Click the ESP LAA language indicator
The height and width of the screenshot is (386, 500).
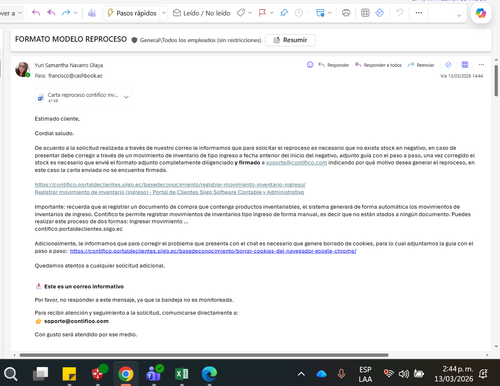[x=365, y=374]
